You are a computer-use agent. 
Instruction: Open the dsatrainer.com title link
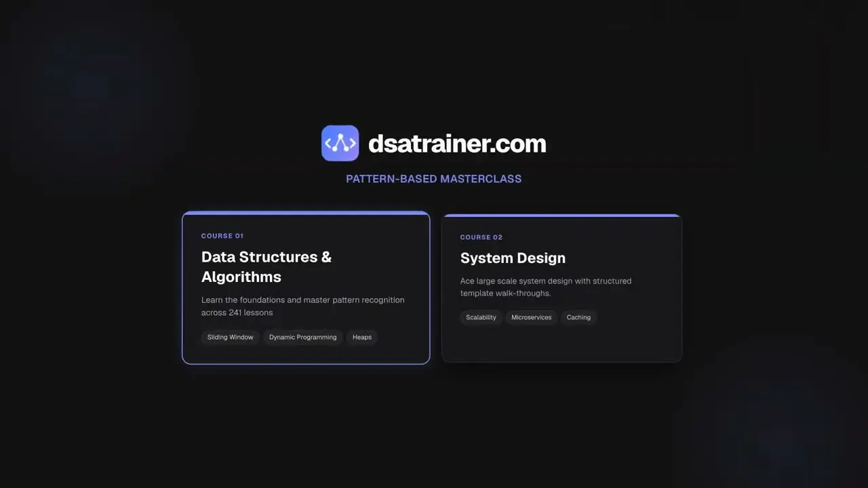point(457,144)
